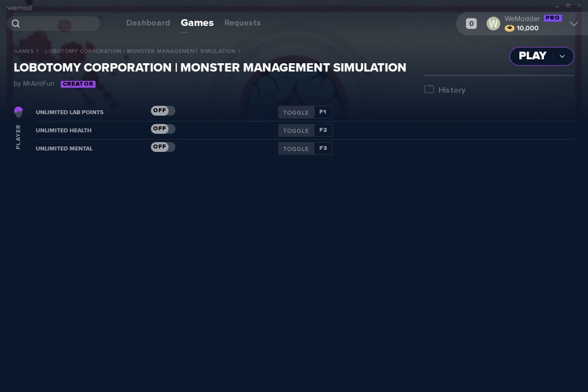The image size is (588, 392).
Task: Click the WeModder username text
Action: 522,19
